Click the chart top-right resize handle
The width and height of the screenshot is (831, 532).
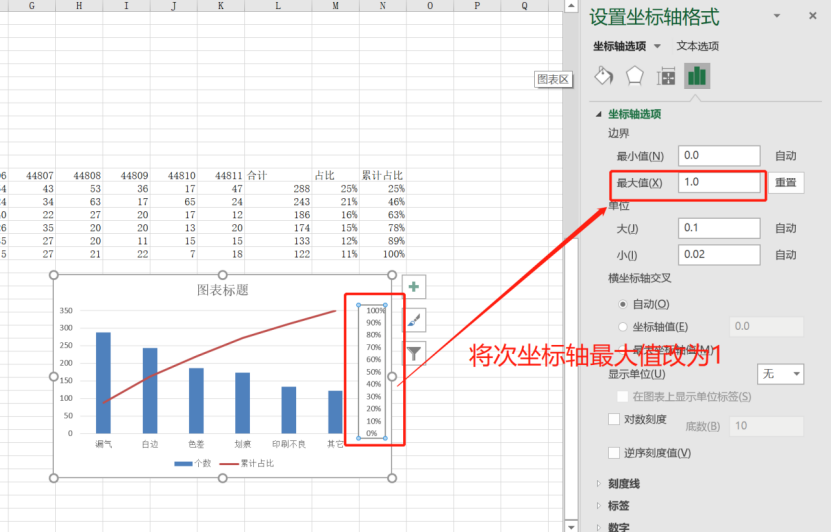(x=392, y=275)
